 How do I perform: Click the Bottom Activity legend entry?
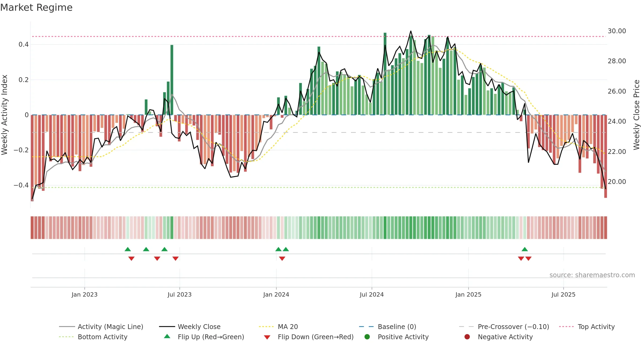pos(93,337)
